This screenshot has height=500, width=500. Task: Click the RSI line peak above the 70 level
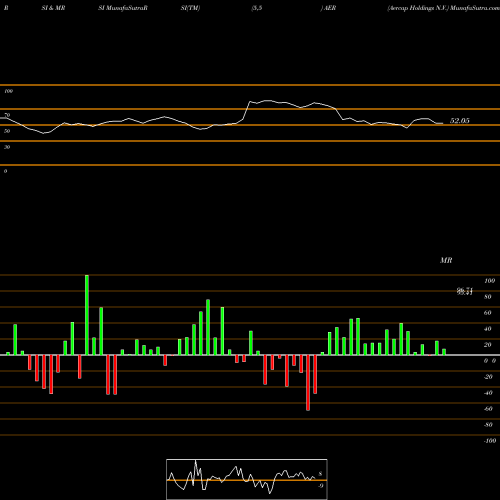(267, 100)
